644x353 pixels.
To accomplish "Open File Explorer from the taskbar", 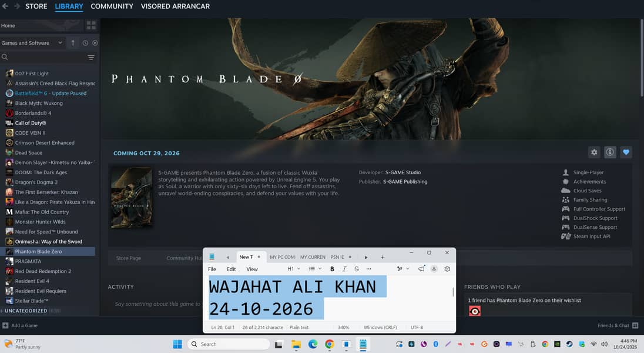I will (x=296, y=344).
